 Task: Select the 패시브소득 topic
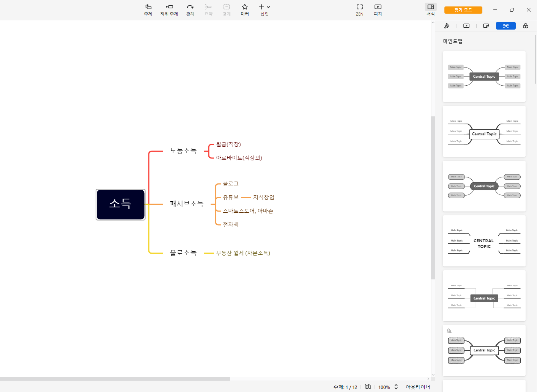187,204
